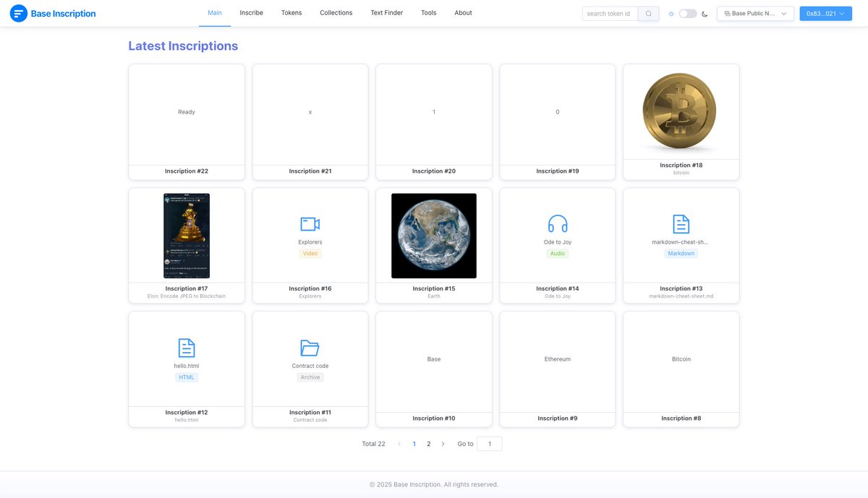Go to the next page arrow
The width and height of the screenshot is (868, 498).
(x=443, y=444)
